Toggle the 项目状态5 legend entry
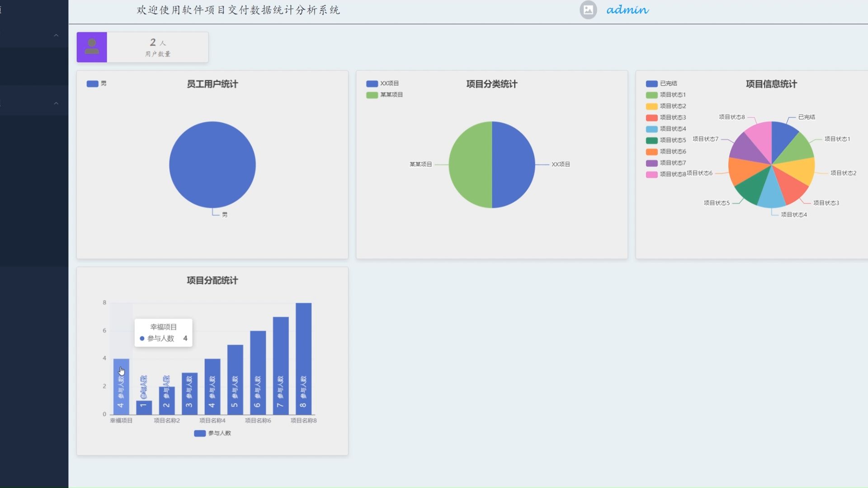Viewport: 868px width, 488px height. (x=666, y=140)
